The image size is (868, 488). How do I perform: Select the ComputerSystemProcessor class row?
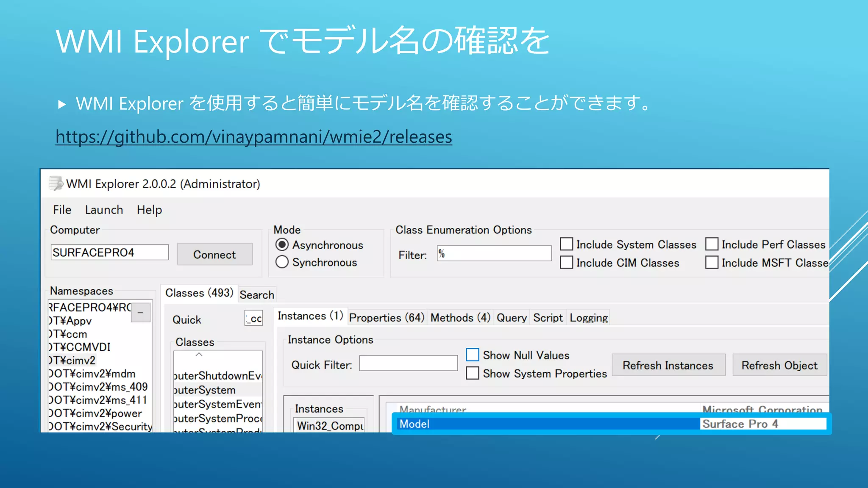click(x=218, y=418)
